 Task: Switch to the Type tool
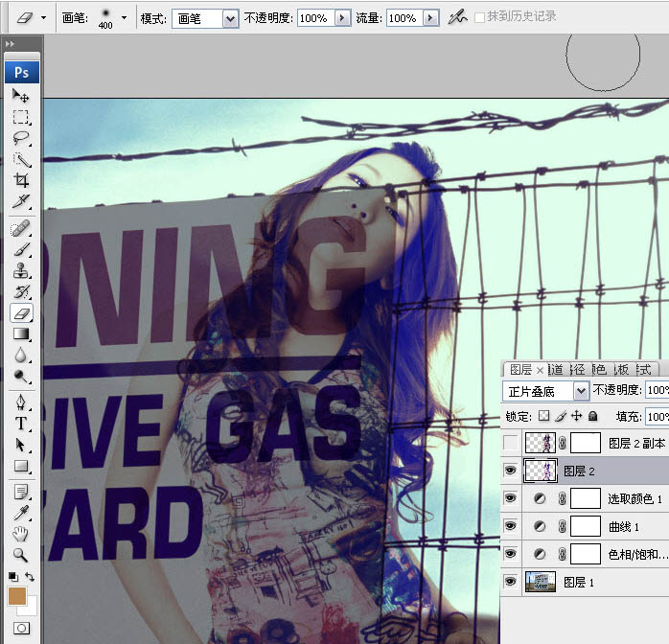point(20,424)
